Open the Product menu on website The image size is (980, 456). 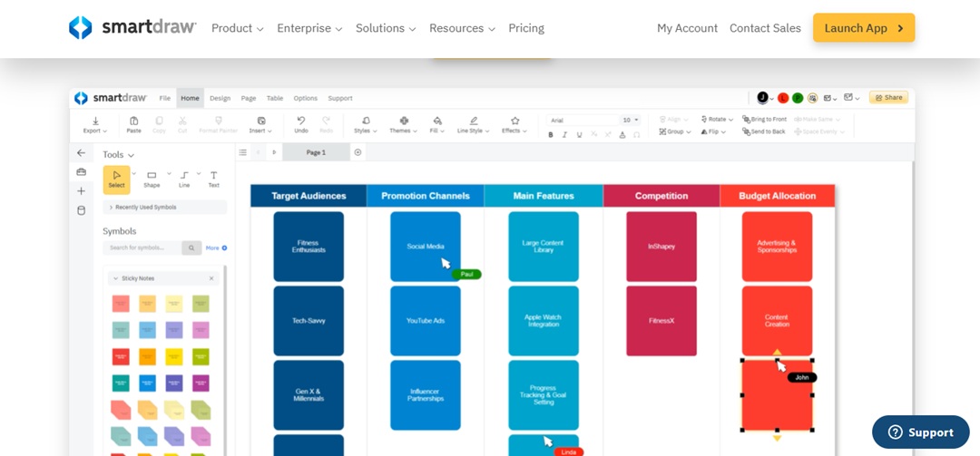[x=238, y=28]
